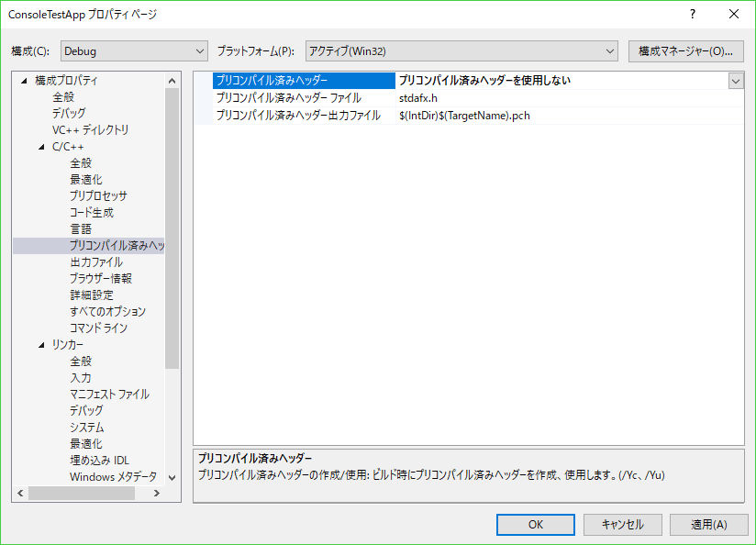Click the 構成マネージャー button
Image resolution: width=756 pixels, height=545 pixels.
pyautogui.click(x=686, y=50)
